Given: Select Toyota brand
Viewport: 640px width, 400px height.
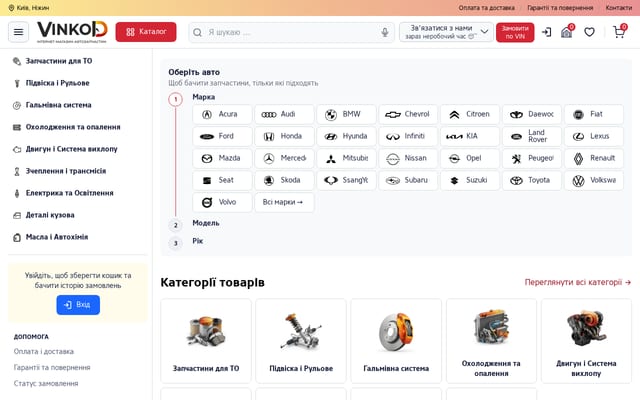Looking at the screenshot, I should point(532,180).
